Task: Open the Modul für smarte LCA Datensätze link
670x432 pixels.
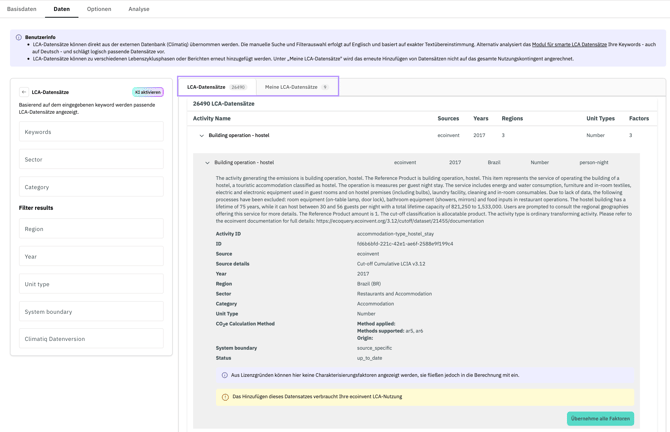Action: click(x=569, y=44)
